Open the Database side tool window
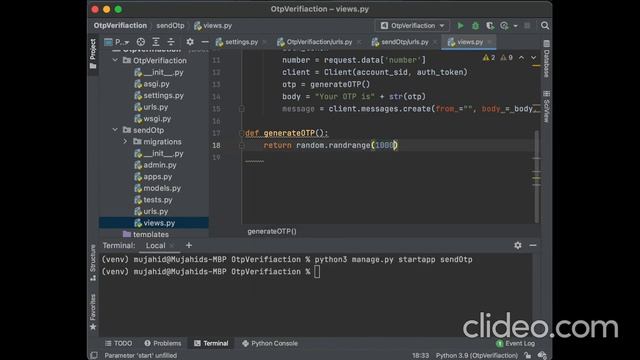The image size is (640, 360). pyautogui.click(x=547, y=59)
